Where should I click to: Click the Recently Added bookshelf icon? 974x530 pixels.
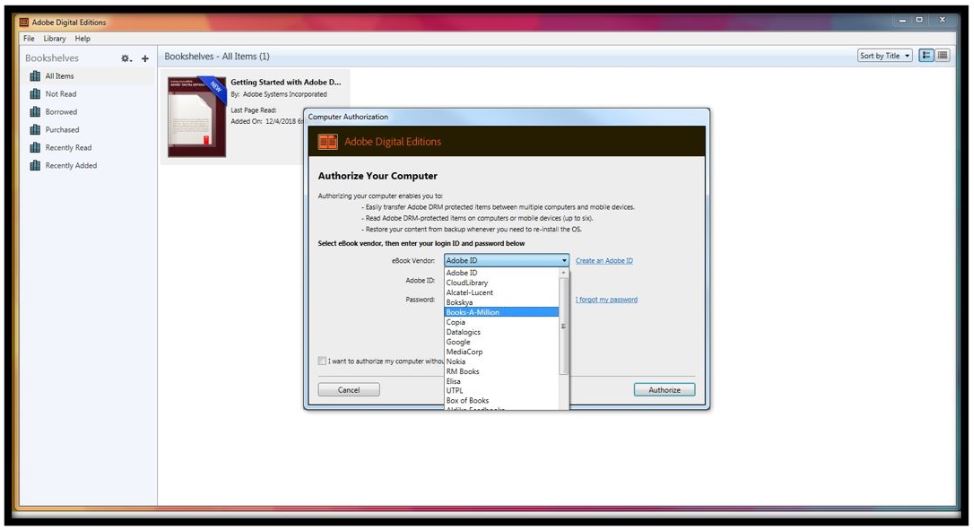(x=35, y=166)
